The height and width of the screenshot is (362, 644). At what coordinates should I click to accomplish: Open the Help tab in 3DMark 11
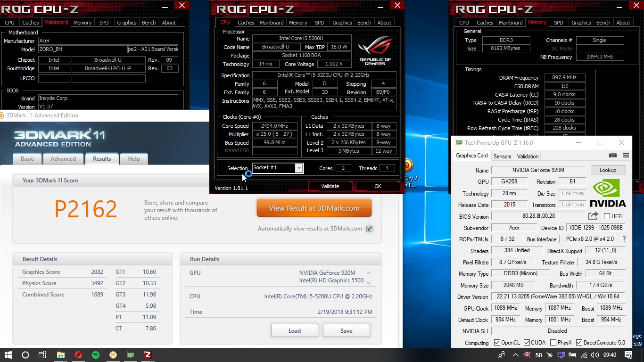134,159
